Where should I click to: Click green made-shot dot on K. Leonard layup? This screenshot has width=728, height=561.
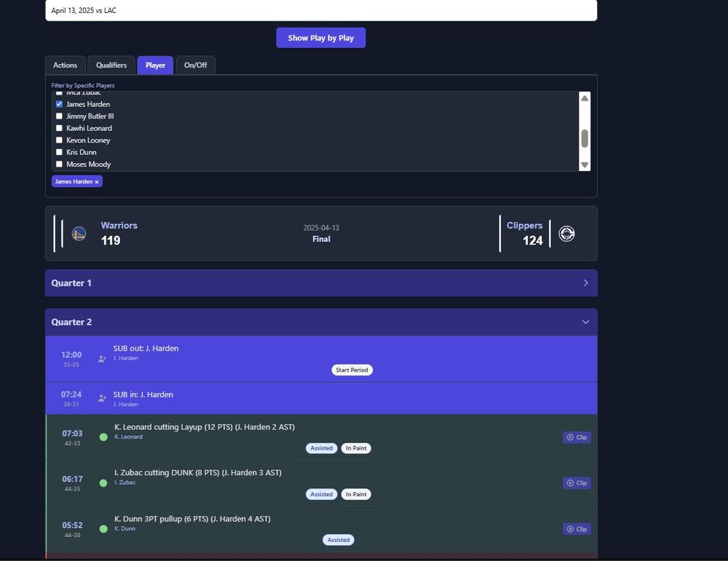103,437
